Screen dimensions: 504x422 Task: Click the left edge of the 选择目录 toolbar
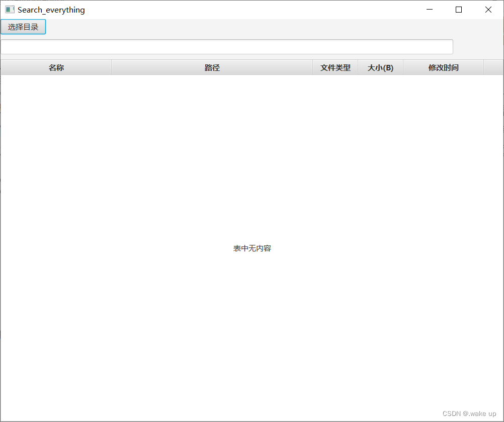[3, 27]
